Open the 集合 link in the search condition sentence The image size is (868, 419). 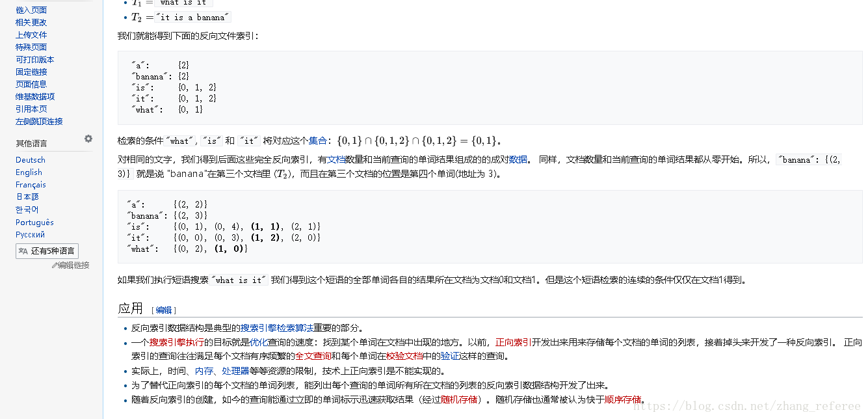(318, 141)
